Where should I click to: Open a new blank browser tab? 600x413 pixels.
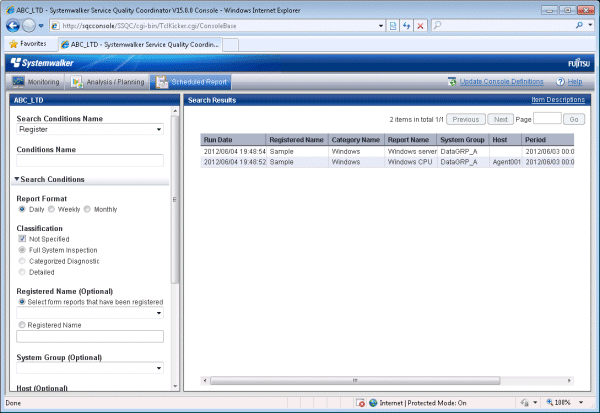point(230,45)
